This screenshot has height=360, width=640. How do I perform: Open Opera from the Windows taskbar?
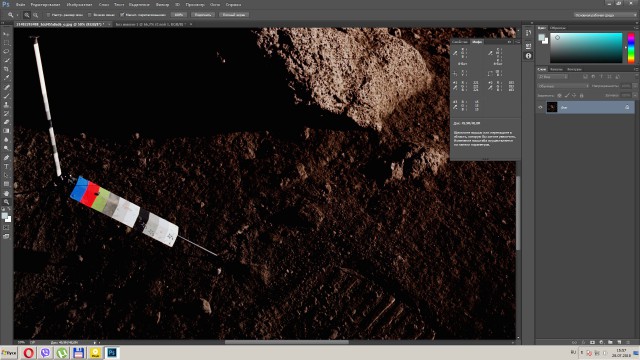[x=29, y=353]
